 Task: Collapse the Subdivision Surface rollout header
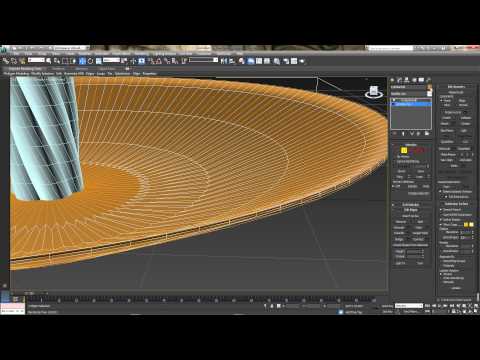pos(456,204)
